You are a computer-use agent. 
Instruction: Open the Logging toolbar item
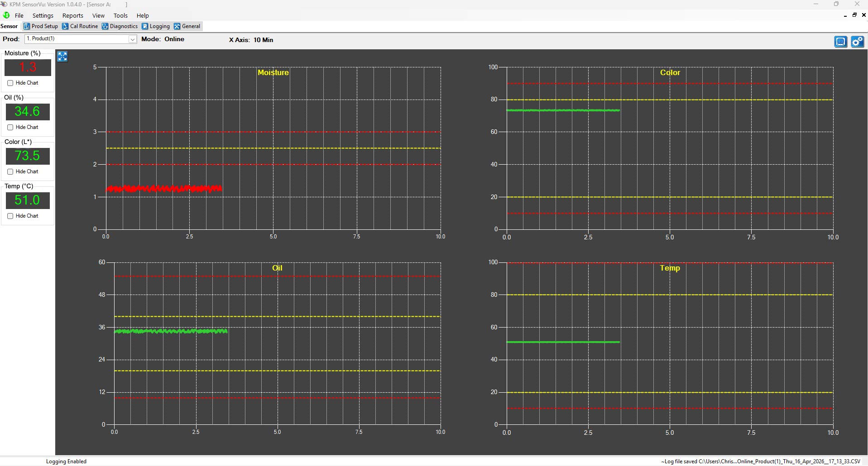156,26
